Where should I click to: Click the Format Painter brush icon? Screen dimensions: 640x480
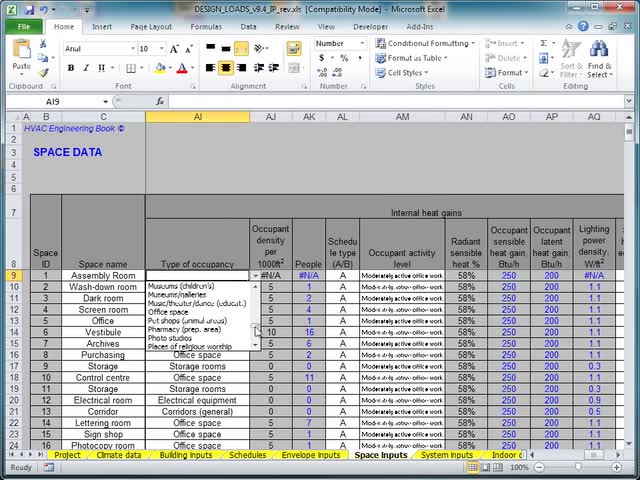coord(44,72)
